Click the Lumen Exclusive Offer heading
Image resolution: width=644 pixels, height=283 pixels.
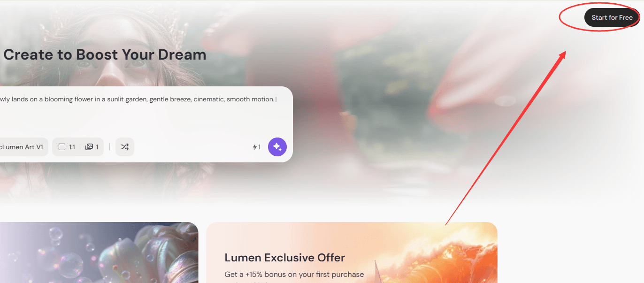pyautogui.click(x=284, y=258)
